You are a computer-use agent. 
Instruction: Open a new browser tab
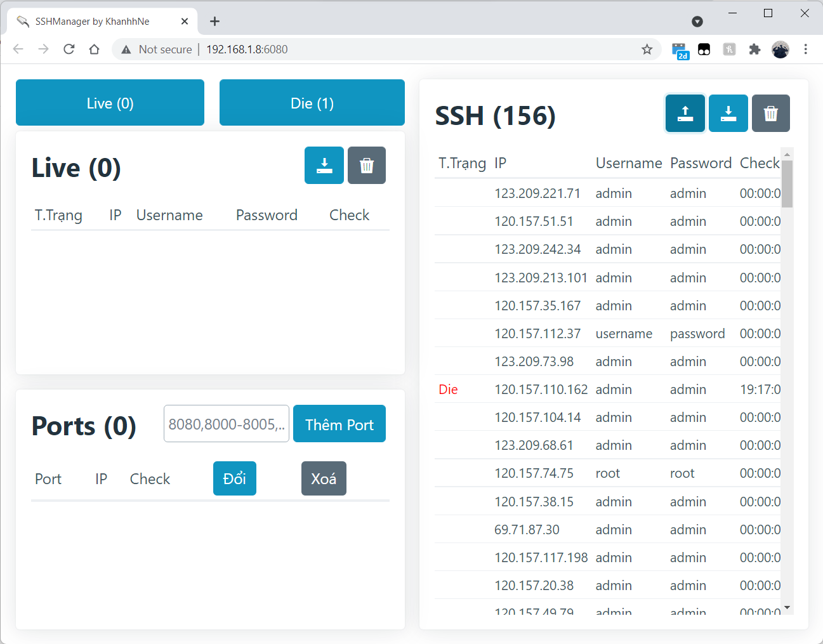click(x=215, y=22)
